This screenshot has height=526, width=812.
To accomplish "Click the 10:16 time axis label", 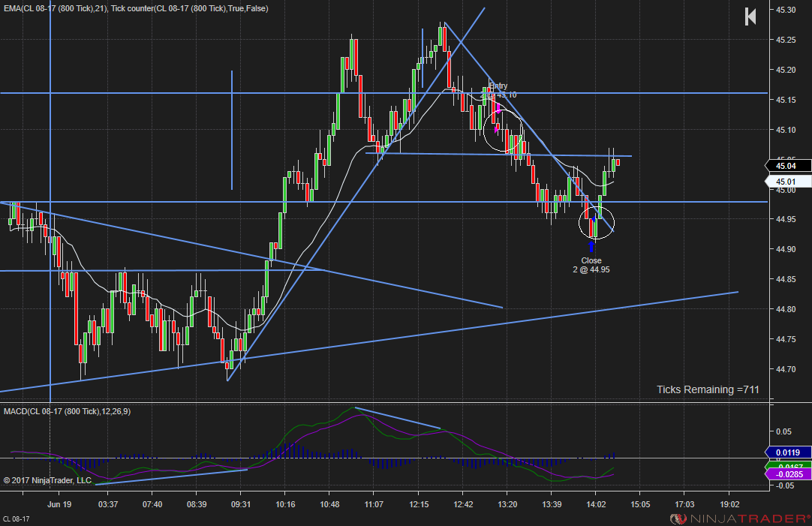I will click(x=285, y=504).
